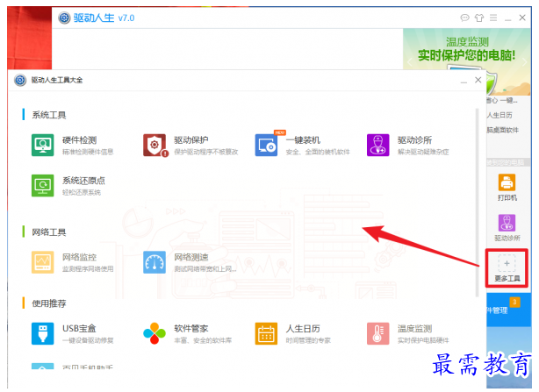Click the 人生日历 link in main window
This screenshot has width=539, height=392.
click(499, 116)
